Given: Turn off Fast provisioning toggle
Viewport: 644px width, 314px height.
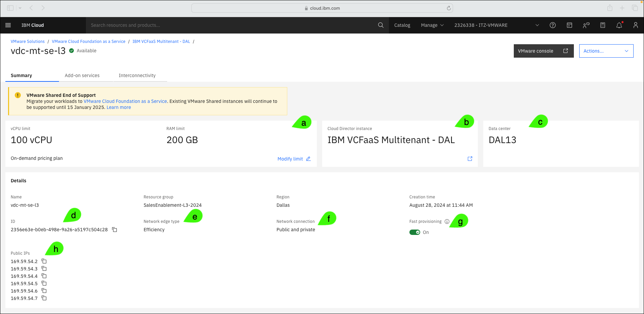Looking at the screenshot, I should click(415, 232).
